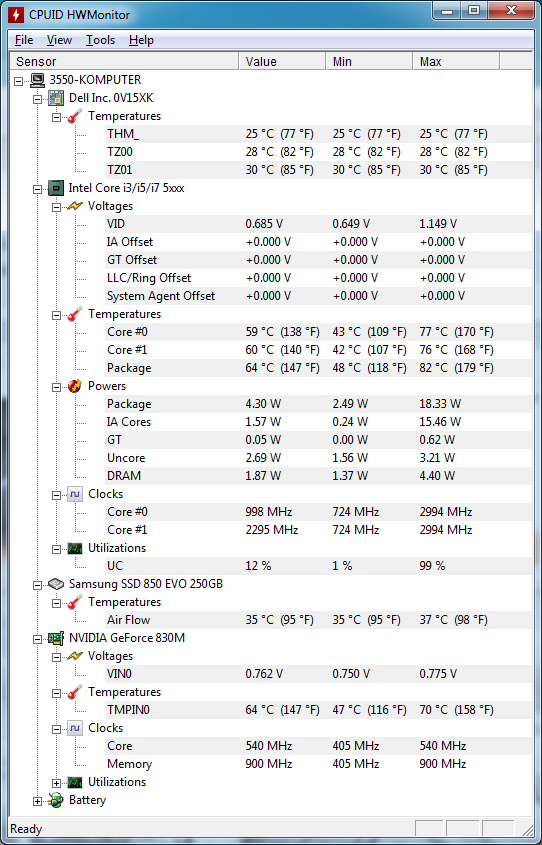The width and height of the screenshot is (542, 845).
Task: Click the flame icon beside Powers
Action: click(x=75, y=386)
